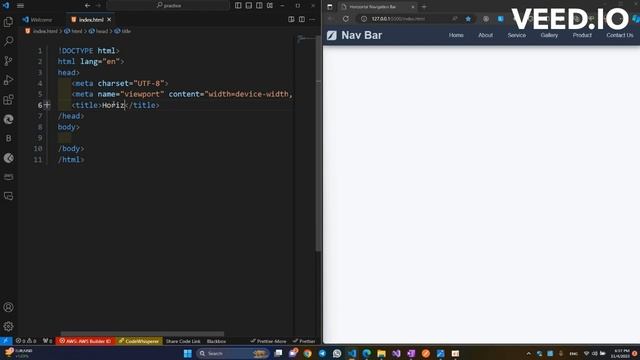The image size is (640, 360).
Task: Open the Extensions view
Action: tap(8, 100)
